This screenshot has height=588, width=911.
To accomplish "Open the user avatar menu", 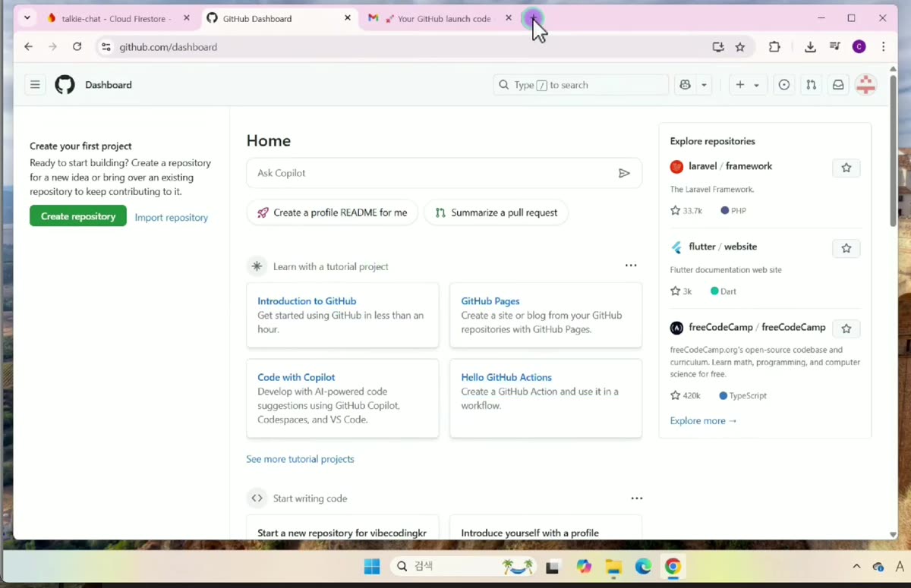I will pyautogui.click(x=865, y=85).
